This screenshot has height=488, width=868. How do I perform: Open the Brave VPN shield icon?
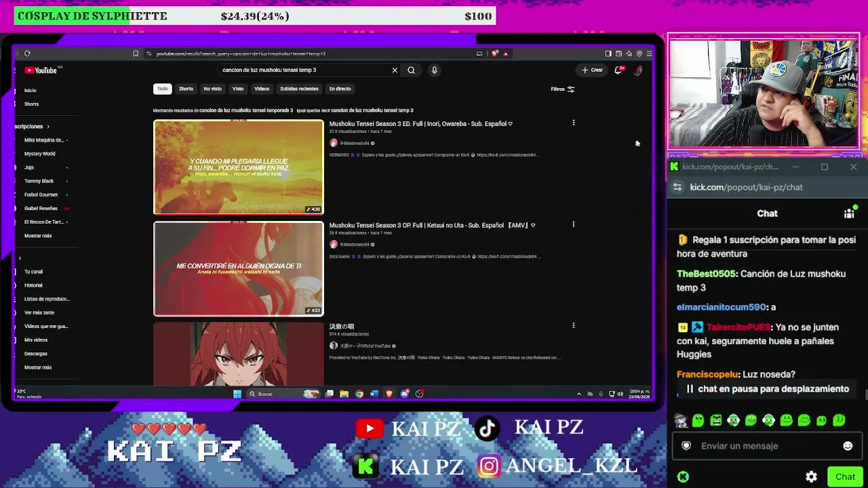click(639, 54)
